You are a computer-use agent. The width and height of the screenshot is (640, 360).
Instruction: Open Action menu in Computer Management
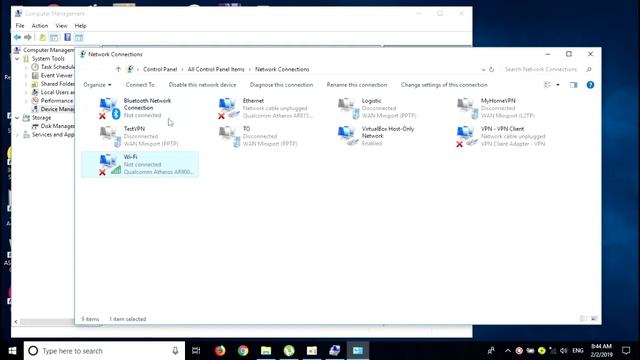(x=40, y=26)
